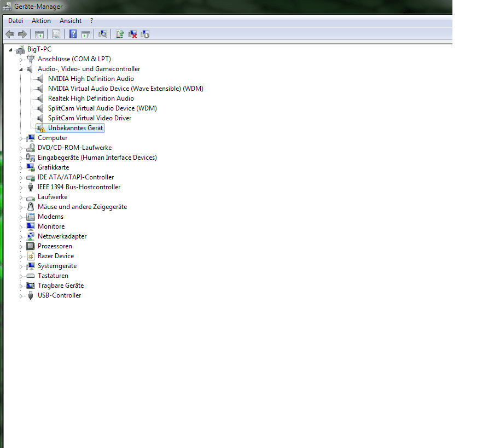This screenshot has height=448, width=494.
Task: Expand Eingabegeräte (Human Interface Devices)
Action: (x=21, y=158)
